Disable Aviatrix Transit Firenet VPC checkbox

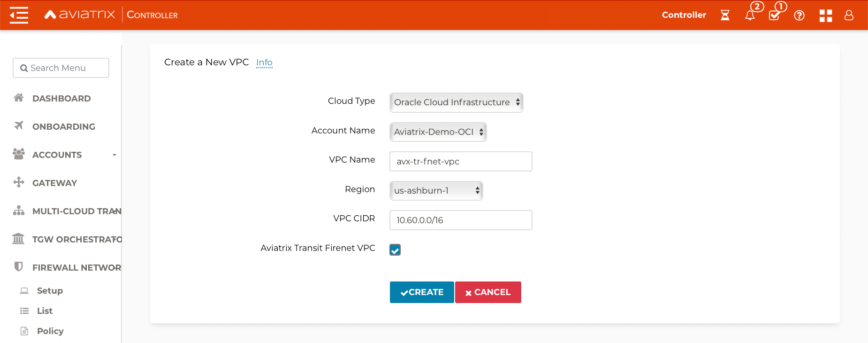pyautogui.click(x=395, y=250)
